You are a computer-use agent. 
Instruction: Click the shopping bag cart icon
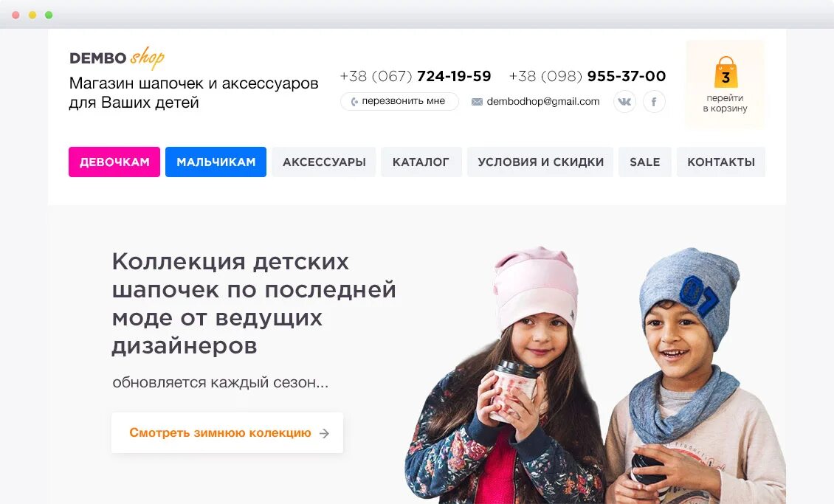[726, 72]
